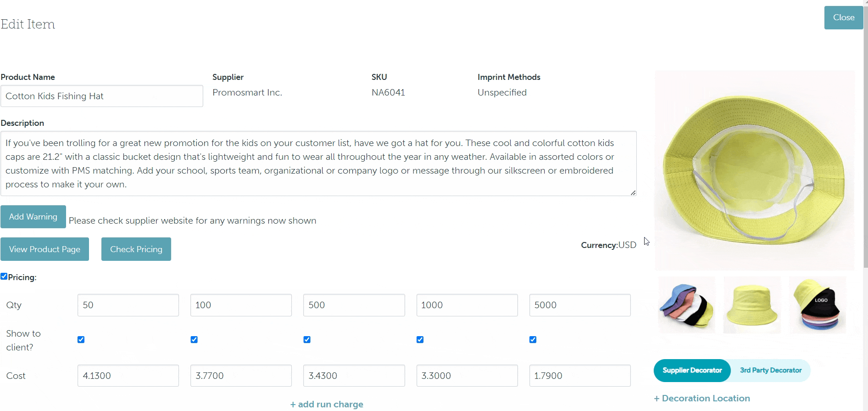Screen dimensions: 868x411
Task: Open View Product Page
Action: (x=45, y=249)
